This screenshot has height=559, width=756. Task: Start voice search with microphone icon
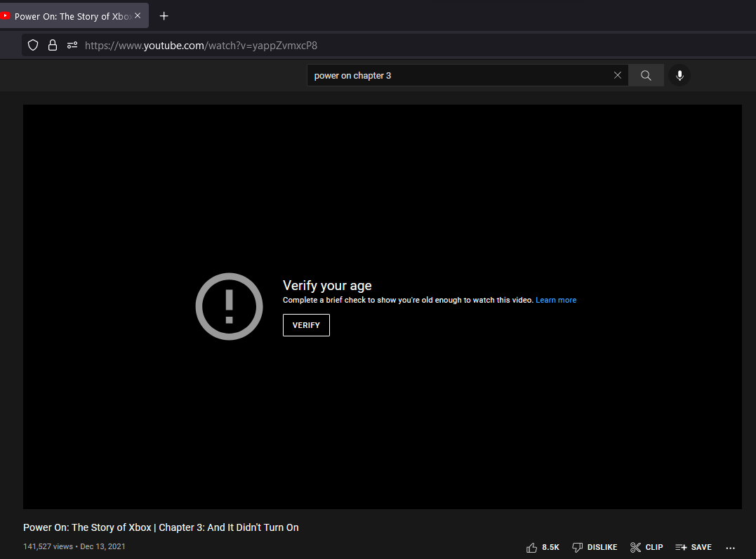pos(679,75)
